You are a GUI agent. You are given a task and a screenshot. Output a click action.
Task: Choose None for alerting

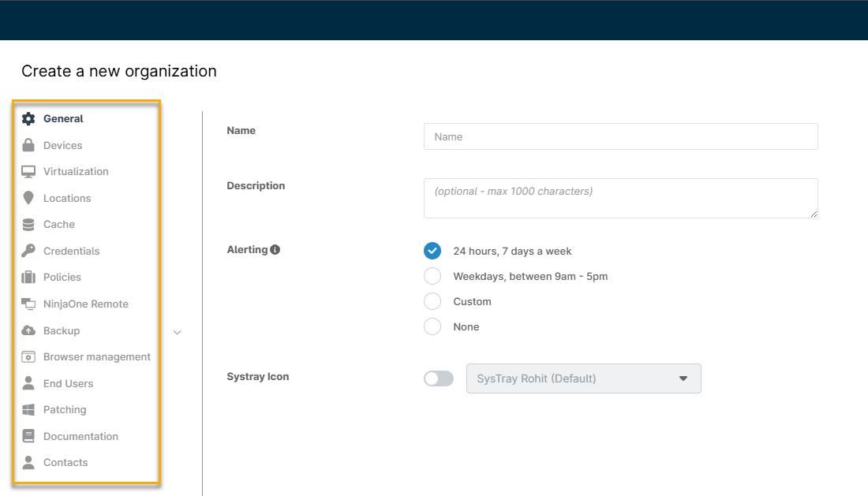click(432, 326)
